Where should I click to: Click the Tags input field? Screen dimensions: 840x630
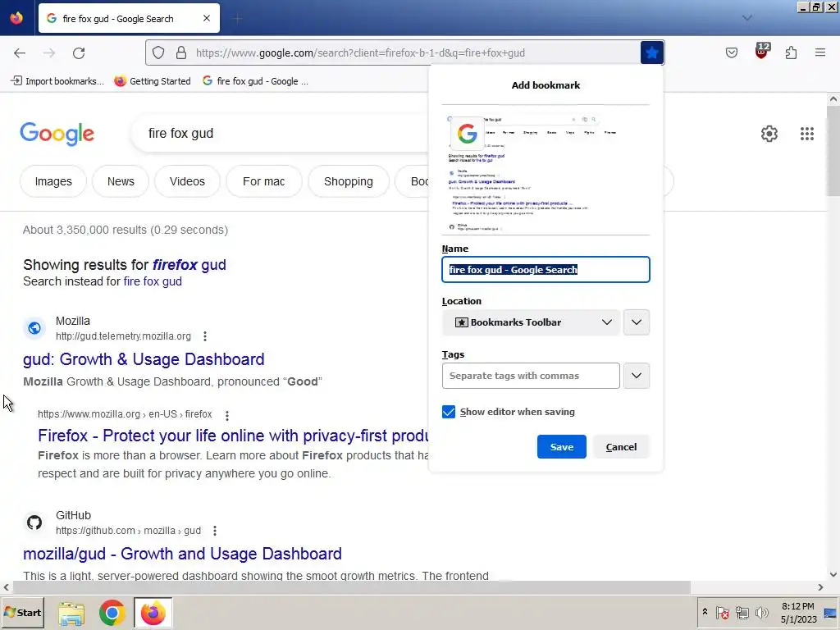[x=531, y=376]
